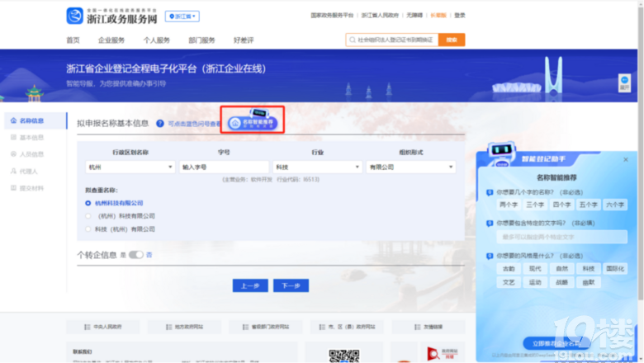
Task: Click the 展开 expand icon on banner
Action: click(625, 82)
